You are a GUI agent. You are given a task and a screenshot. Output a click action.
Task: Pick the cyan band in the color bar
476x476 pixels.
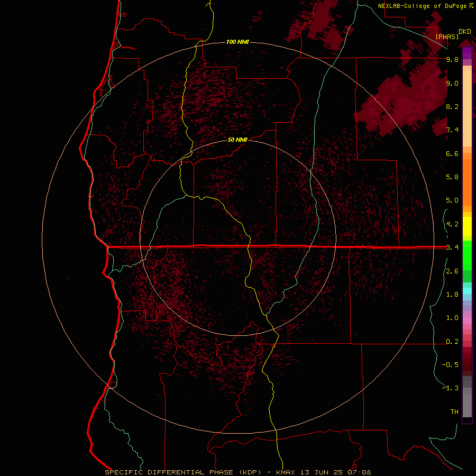click(x=467, y=291)
